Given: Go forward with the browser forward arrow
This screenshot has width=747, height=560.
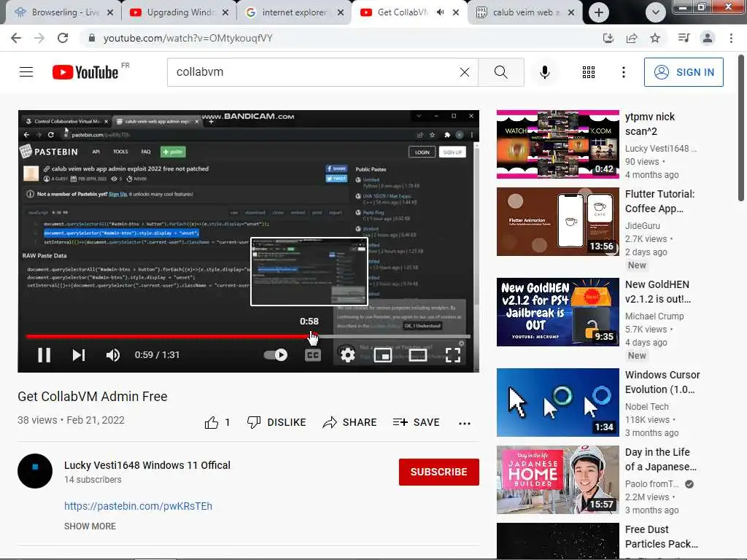Looking at the screenshot, I should click(x=39, y=38).
